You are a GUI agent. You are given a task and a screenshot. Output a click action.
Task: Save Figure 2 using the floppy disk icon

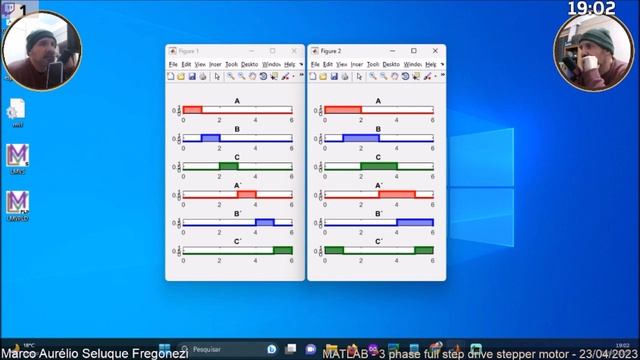point(334,76)
